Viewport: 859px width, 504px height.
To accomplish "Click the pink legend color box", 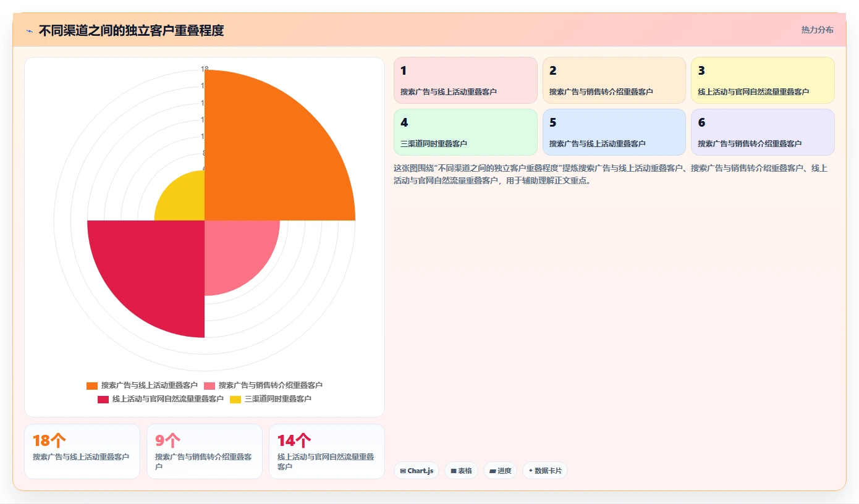I will point(209,385).
